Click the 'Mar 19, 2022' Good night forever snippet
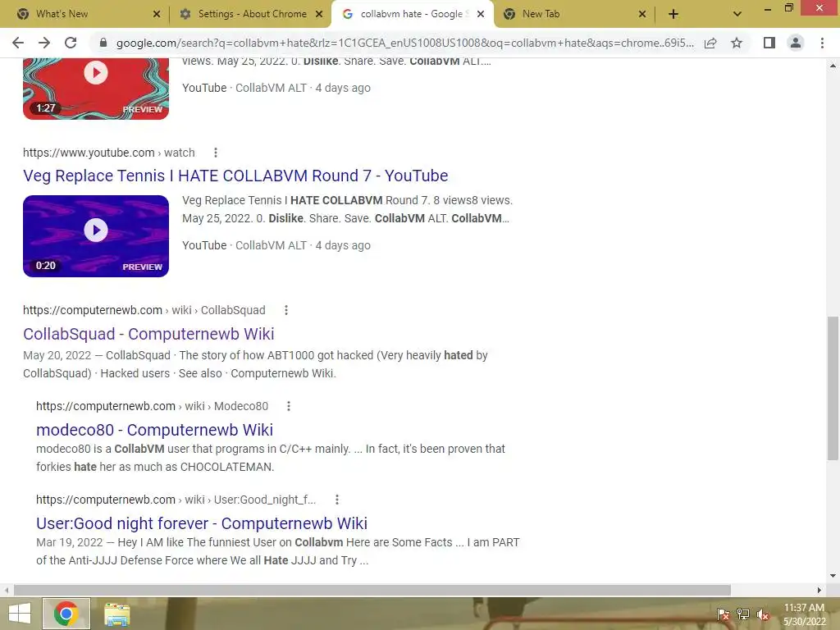Image resolution: width=840 pixels, height=630 pixels. click(x=278, y=551)
